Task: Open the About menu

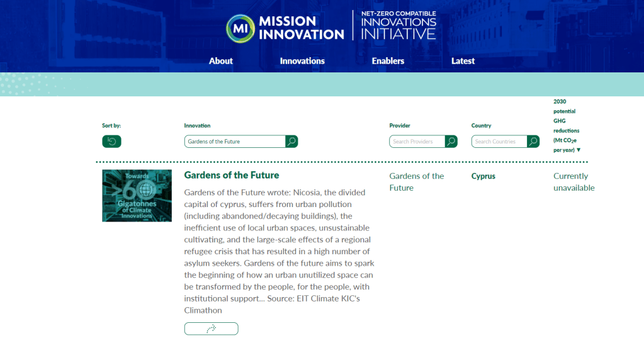Action: point(220,61)
